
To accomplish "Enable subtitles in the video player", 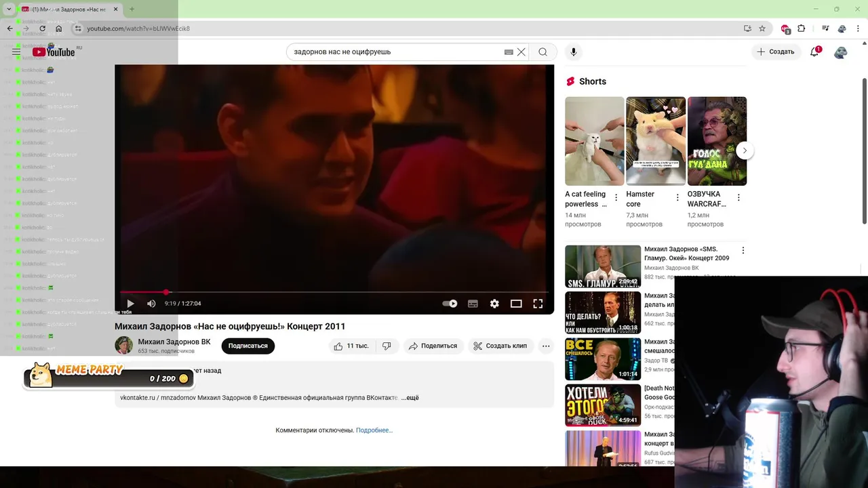I will tap(473, 304).
